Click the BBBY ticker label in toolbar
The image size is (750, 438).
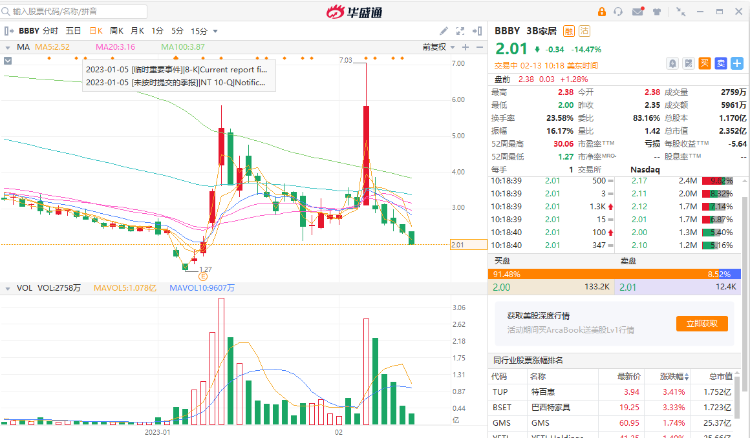(x=29, y=31)
